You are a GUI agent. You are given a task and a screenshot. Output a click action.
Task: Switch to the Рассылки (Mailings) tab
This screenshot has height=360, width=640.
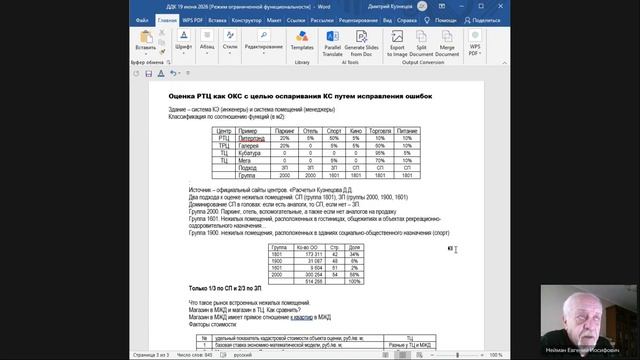(322, 20)
